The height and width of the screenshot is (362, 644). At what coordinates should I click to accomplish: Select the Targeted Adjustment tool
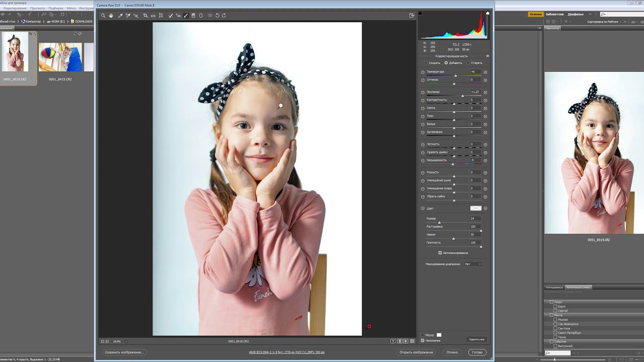pyautogui.click(x=136, y=16)
